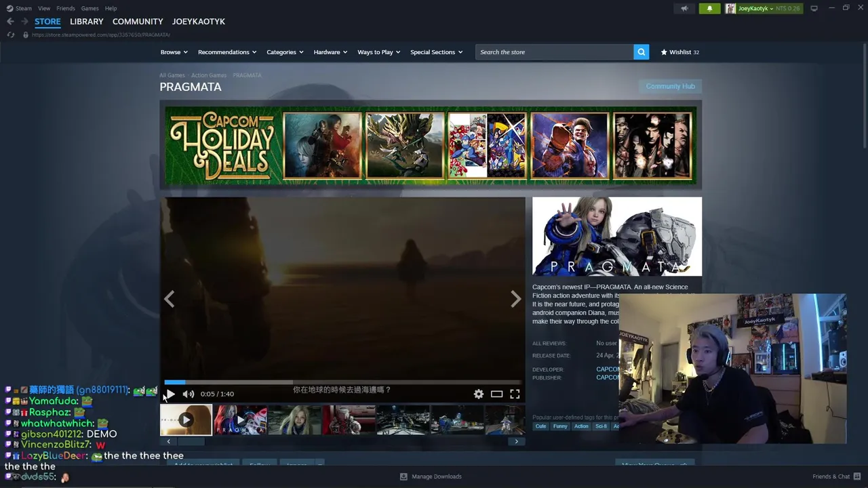Open the Mega Man artwork in banner
This screenshot has height=488, width=868.
pos(487,145)
